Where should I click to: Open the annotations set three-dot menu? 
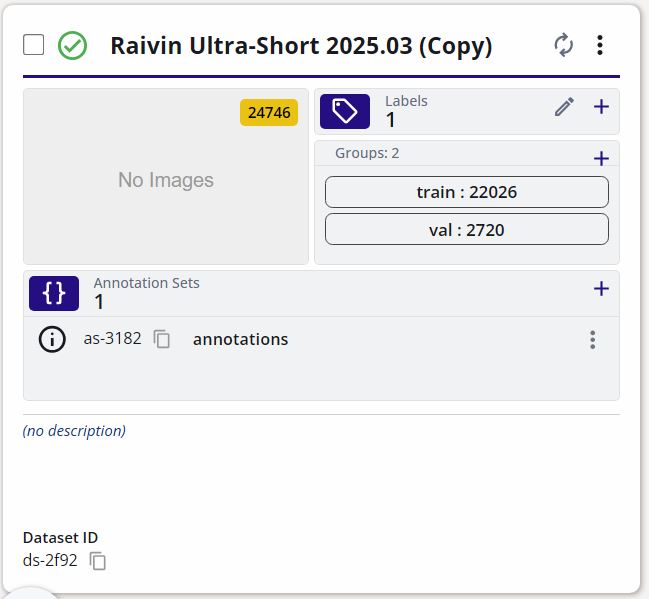593,340
